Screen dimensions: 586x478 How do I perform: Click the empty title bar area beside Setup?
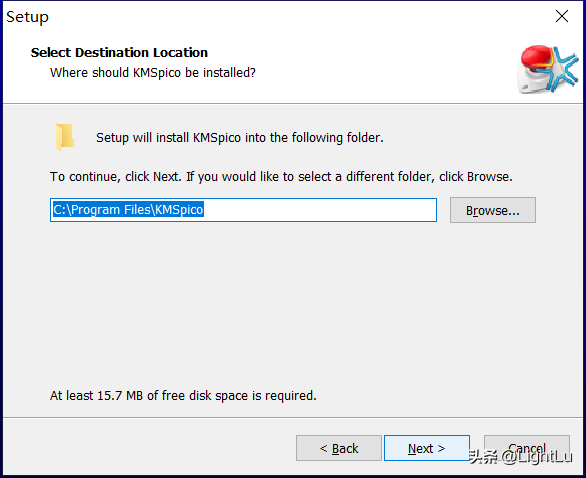click(x=299, y=17)
